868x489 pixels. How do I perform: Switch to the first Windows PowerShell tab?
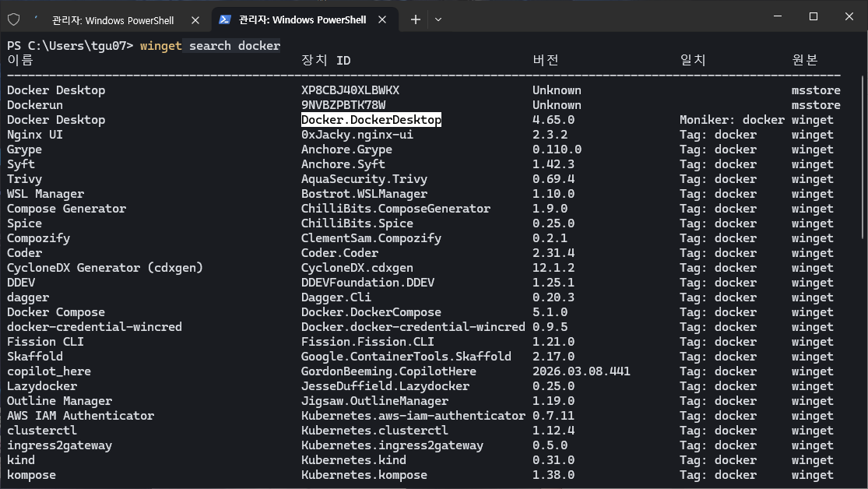point(113,20)
